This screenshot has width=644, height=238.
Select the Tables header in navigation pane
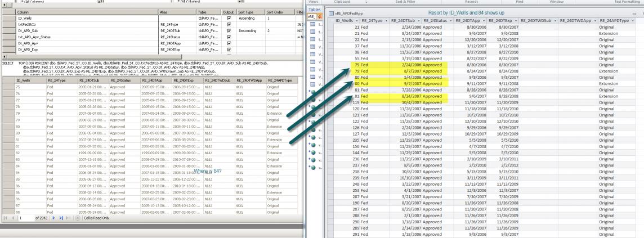pyautogui.click(x=314, y=10)
